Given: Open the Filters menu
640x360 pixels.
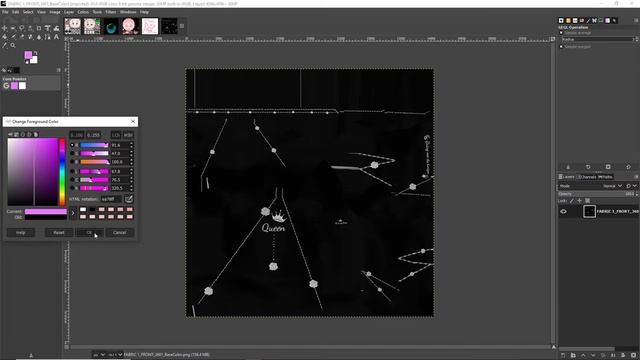Looking at the screenshot, I should tap(111, 12).
